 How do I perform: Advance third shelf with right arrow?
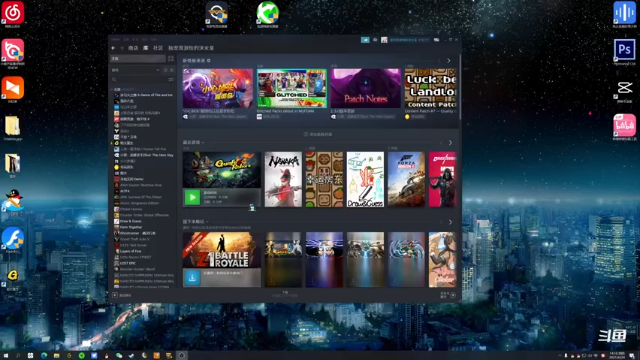[450, 222]
